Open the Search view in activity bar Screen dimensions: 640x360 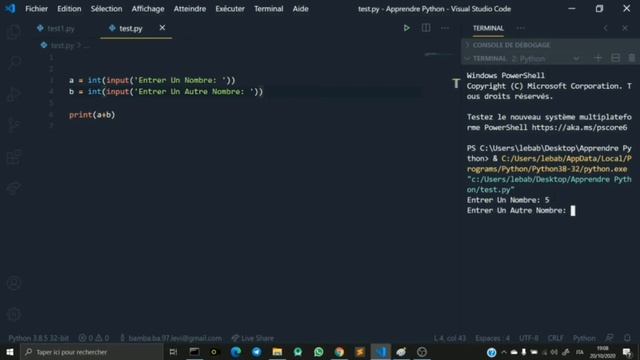pos(13,63)
